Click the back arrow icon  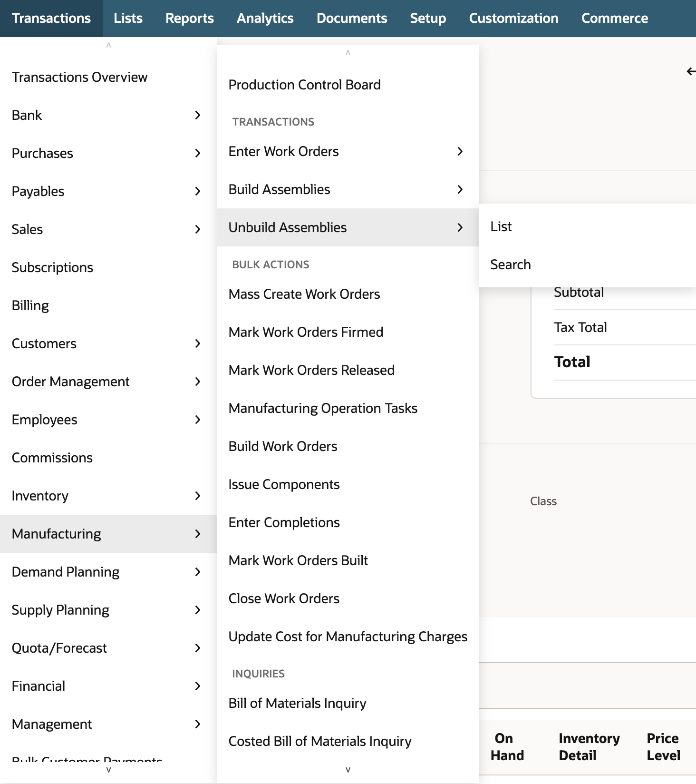pyautogui.click(x=691, y=71)
